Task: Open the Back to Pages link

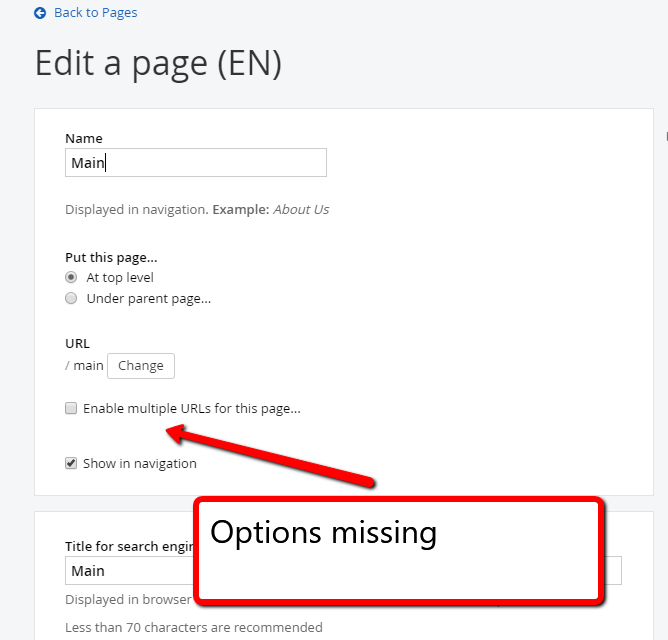Action: pyautogui.click(x=95, y=13)
